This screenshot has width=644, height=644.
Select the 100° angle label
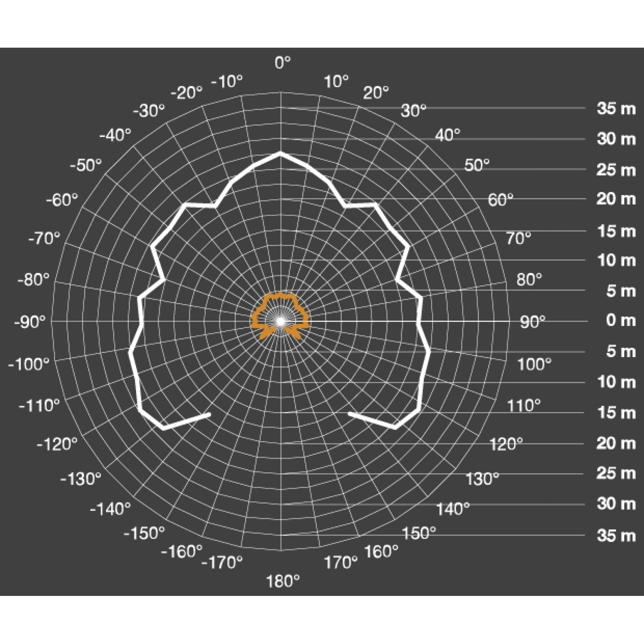tap(534, 365)
